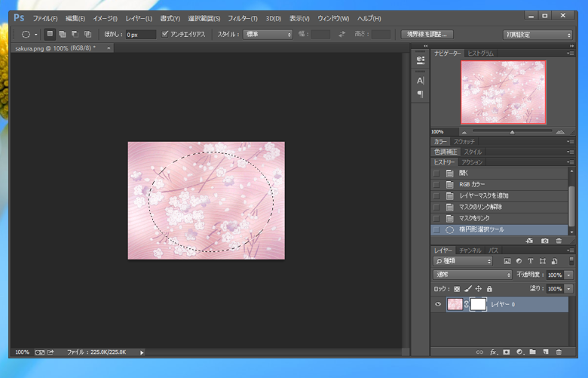Toggle the アンチエイリアス checkbox
This screenshot has width=588, height=378.
pyautogui.click(x=165, y=34)
